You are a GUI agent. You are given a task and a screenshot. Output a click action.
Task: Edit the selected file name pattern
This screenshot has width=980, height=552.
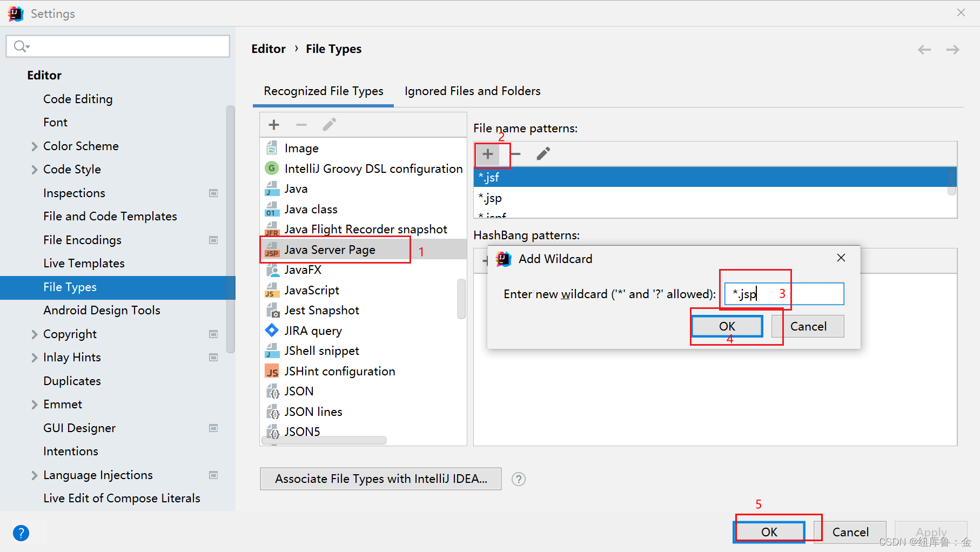pyautogui.click(x=543, y=154)
